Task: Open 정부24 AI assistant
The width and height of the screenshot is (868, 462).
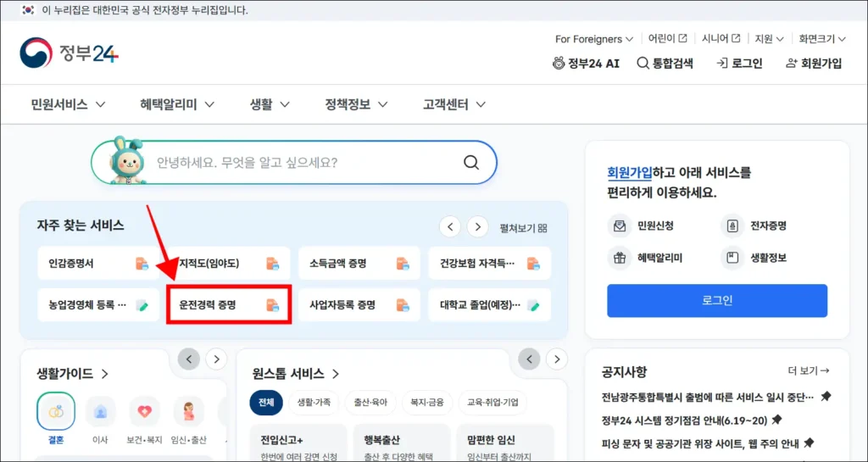Action: click(x=587, y=64)
